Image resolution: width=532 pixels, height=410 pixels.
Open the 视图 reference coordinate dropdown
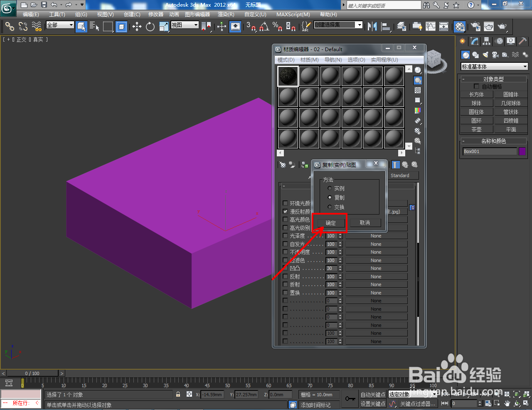tap(185, 25)
